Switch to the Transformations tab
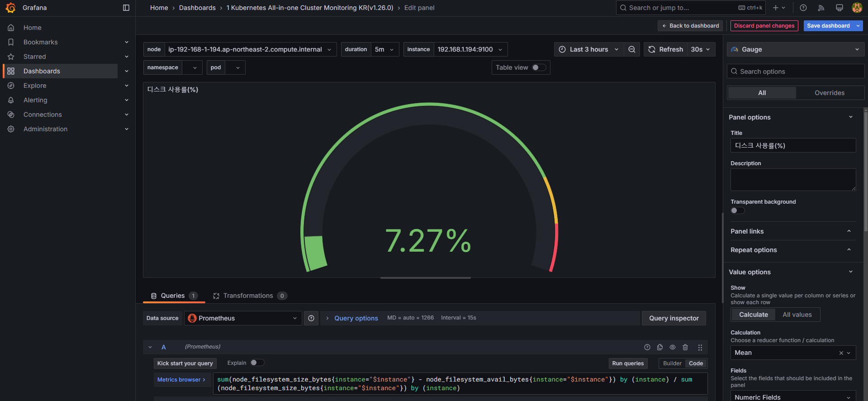 tap(250, 296)
